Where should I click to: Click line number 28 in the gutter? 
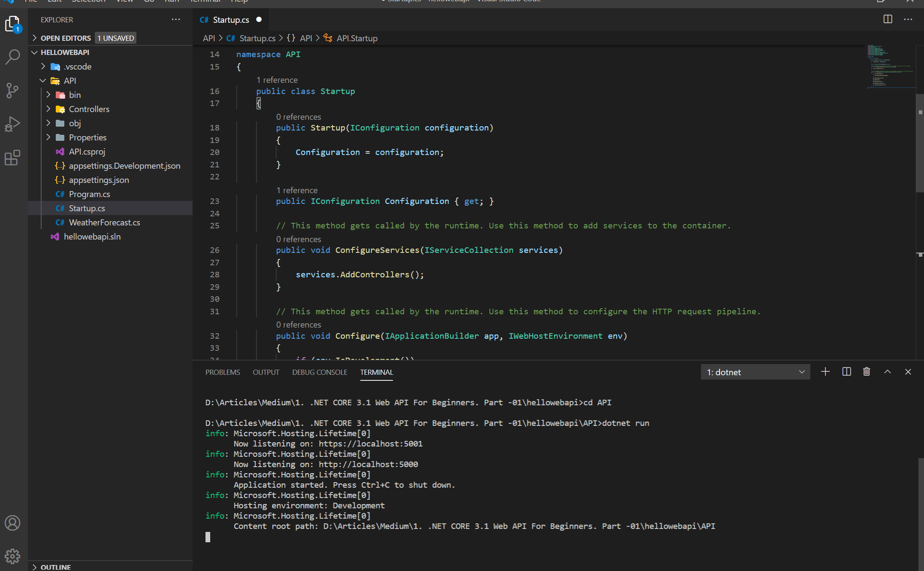click(214, 274)
